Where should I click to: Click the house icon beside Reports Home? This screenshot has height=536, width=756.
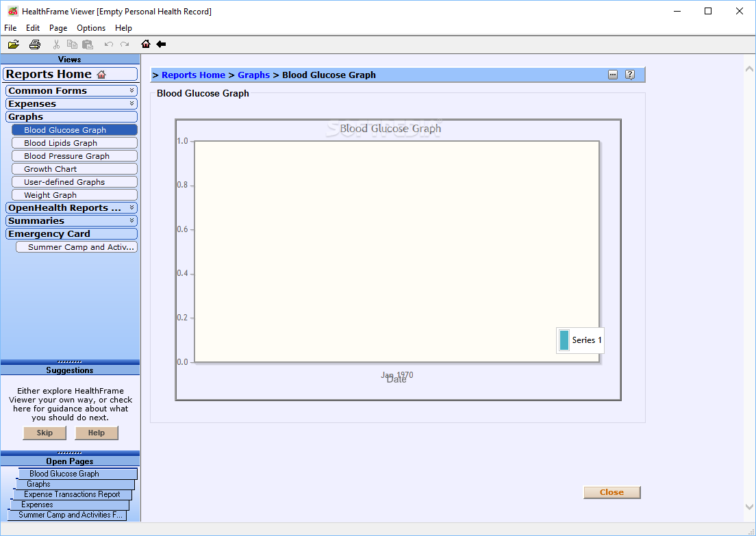click(x=101, y=74)
